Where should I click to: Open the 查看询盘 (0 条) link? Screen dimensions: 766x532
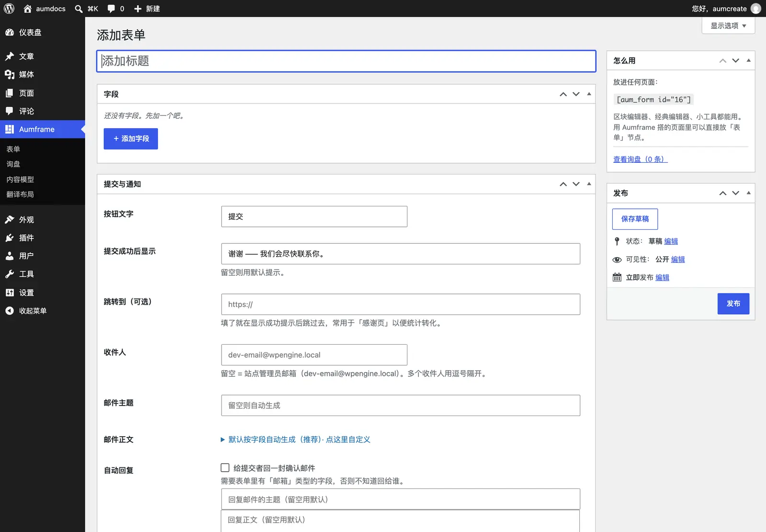coord(640,159)
